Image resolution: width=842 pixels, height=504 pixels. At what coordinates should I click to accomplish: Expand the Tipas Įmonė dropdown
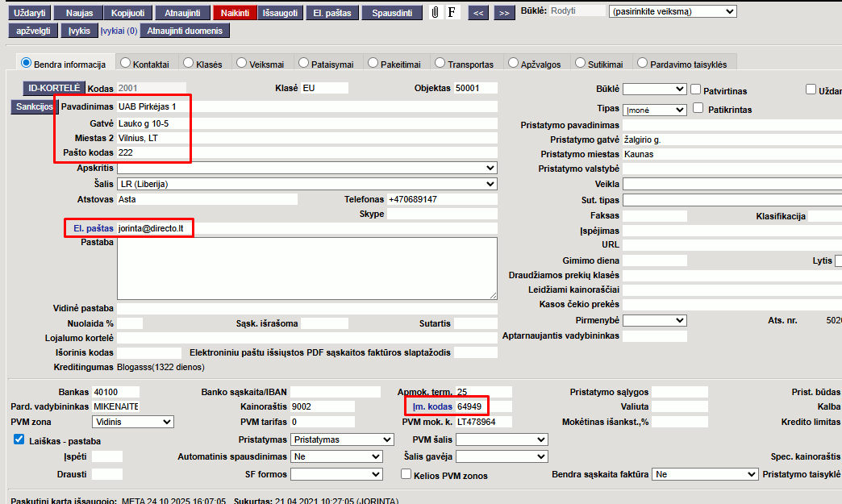(654, 110)
